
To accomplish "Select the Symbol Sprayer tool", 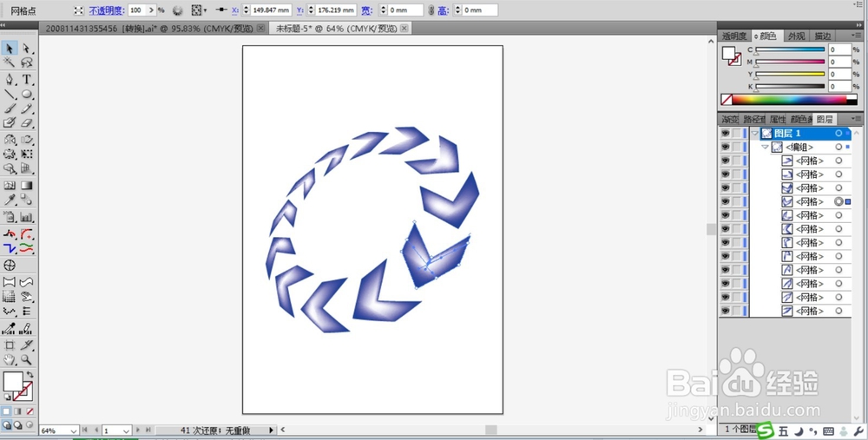I will coord(10,217).
